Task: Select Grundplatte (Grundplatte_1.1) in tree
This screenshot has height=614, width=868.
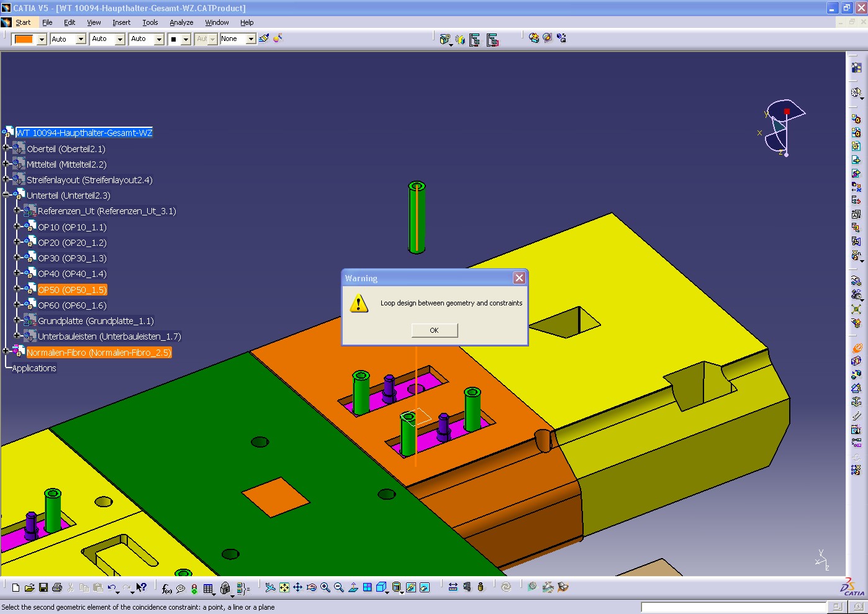Action: [x=96, y=321]
